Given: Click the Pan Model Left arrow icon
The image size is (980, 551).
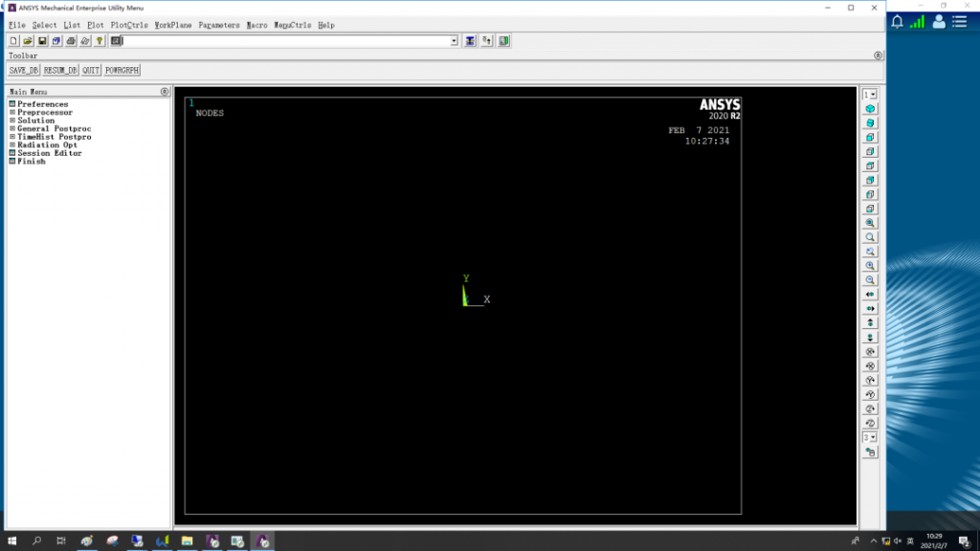Looking at the screenshot, I should click(870, 295).
